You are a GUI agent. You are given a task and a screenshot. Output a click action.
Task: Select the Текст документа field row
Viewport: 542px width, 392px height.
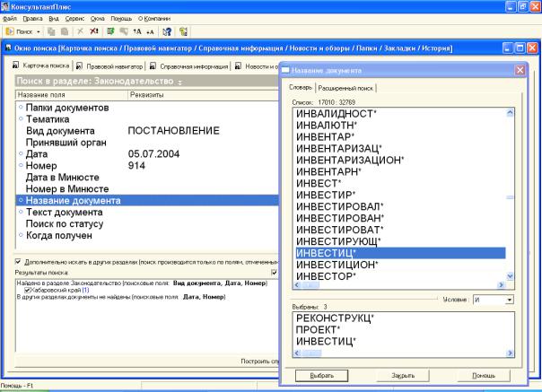tap(147, 212)
